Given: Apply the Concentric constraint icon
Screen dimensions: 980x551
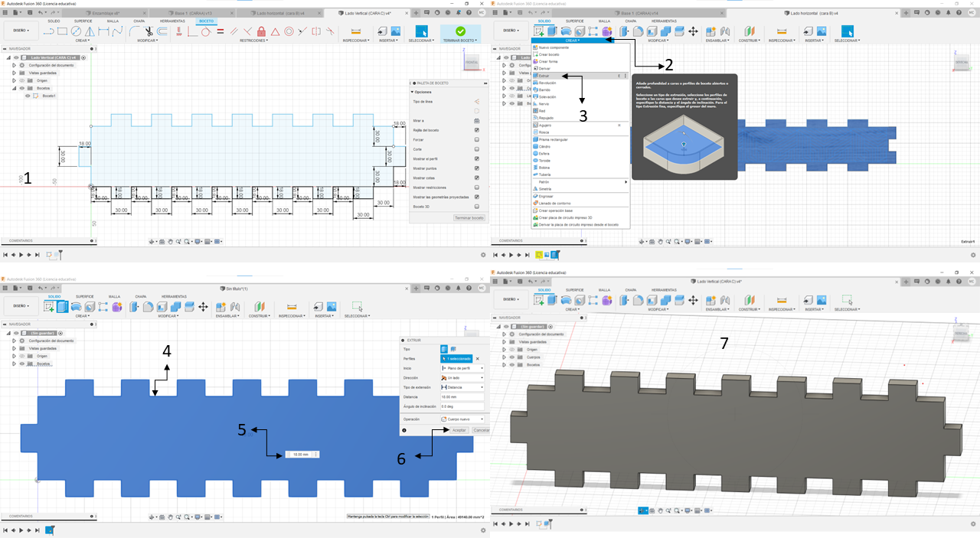Looking at the screenshot, I should 289,31.
